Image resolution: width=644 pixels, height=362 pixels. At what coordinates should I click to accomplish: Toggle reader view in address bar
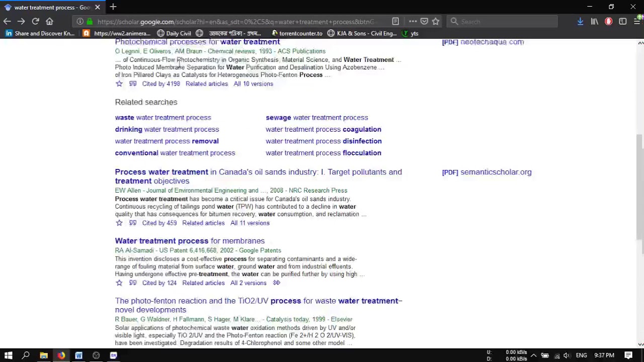395,22
